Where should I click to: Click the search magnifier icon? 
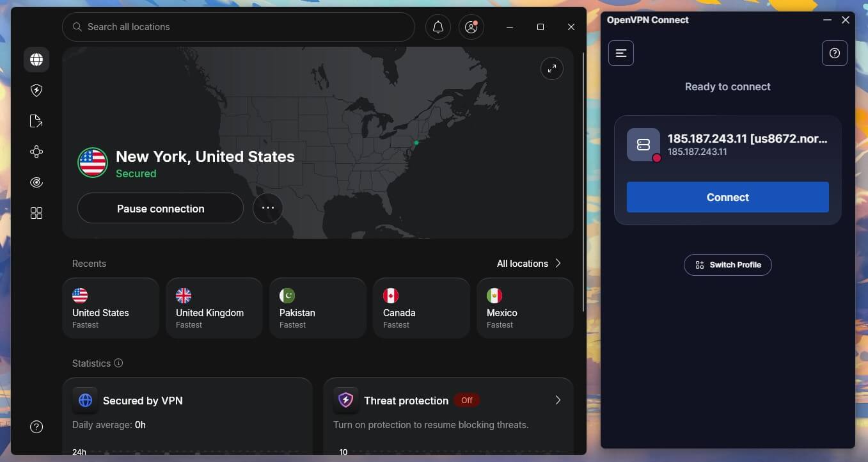tap(77, 27)
